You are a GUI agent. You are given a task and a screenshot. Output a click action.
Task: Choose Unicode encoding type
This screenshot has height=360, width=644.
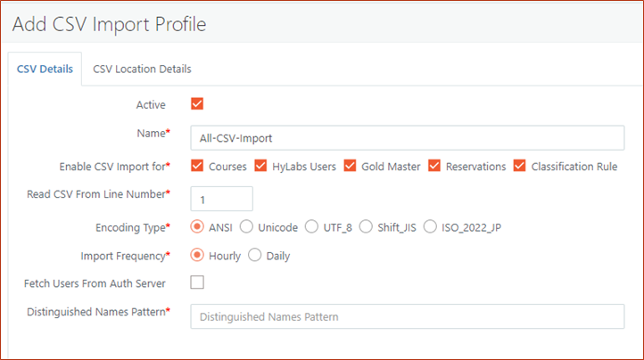246,227
